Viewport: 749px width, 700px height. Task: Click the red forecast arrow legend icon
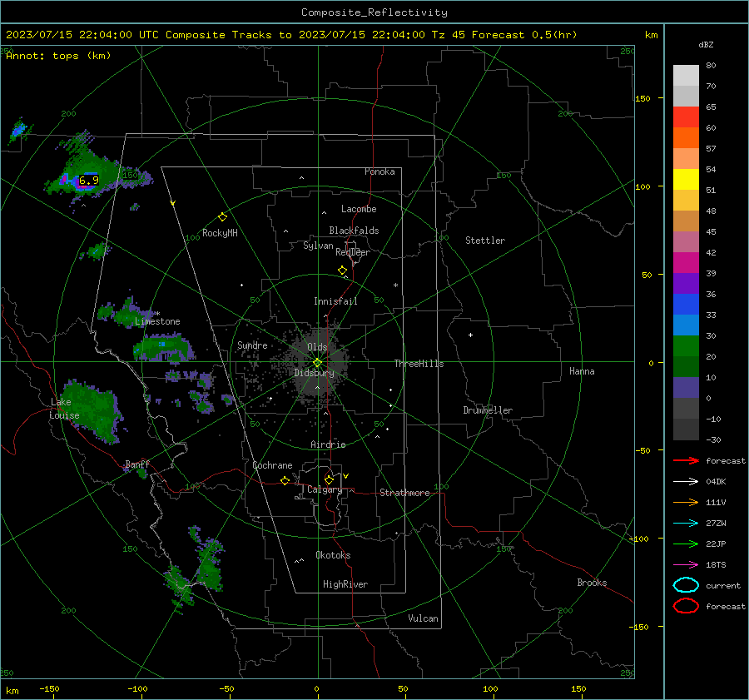pos(686,460)
